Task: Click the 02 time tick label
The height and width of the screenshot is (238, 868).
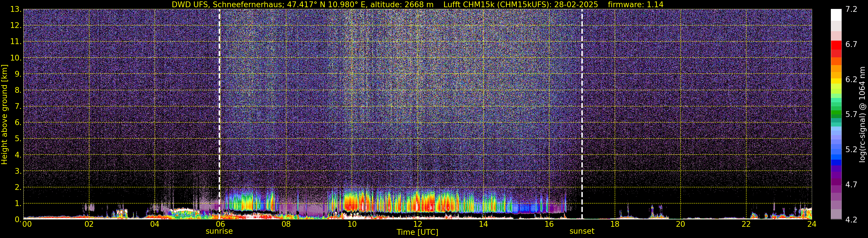Action: pos(89,224)
